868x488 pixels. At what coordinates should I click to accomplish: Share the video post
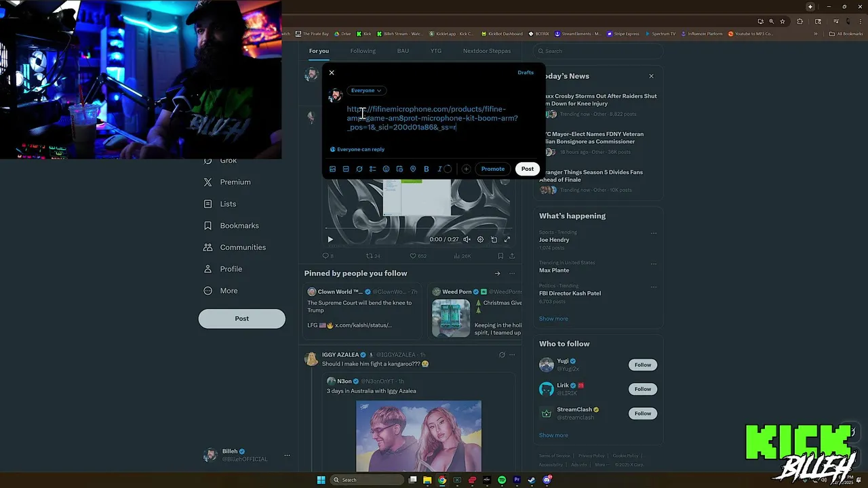(512, 256)
